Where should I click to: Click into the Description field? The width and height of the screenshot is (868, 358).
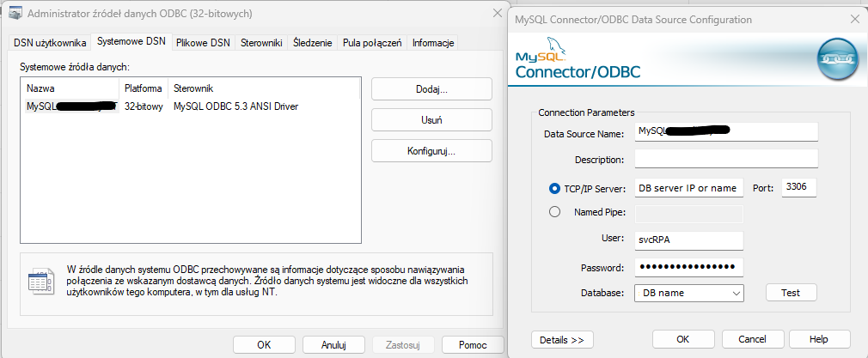(726, 160)
